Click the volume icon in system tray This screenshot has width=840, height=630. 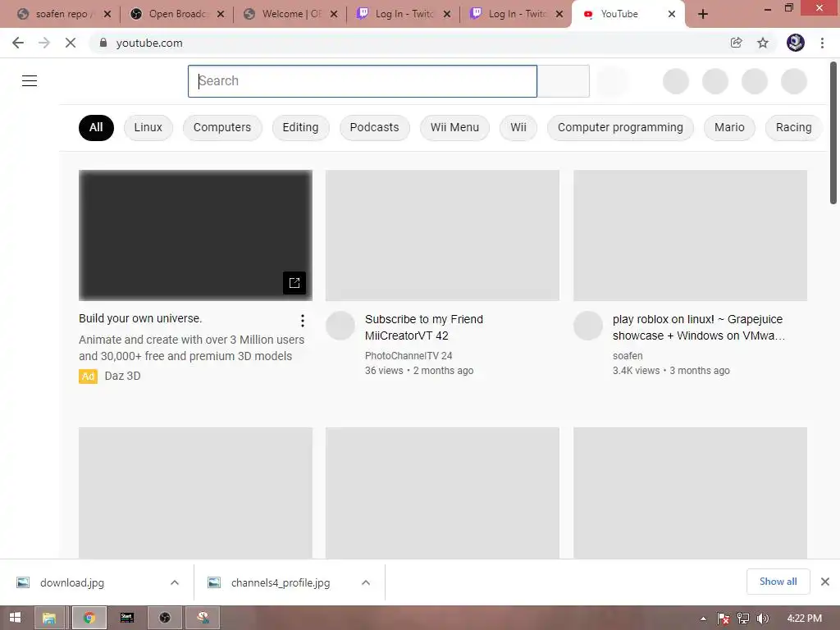[763, 619]
